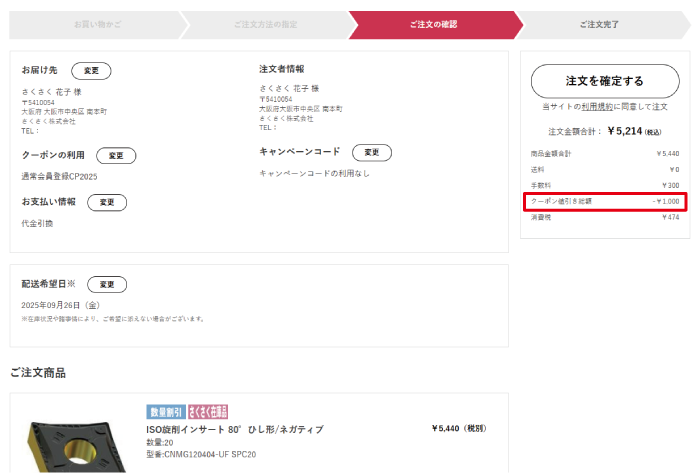This screenshot has height=473, width=700.
Task: Click the delivery date 2025年09月26日 text
Action: click(60, 305)
